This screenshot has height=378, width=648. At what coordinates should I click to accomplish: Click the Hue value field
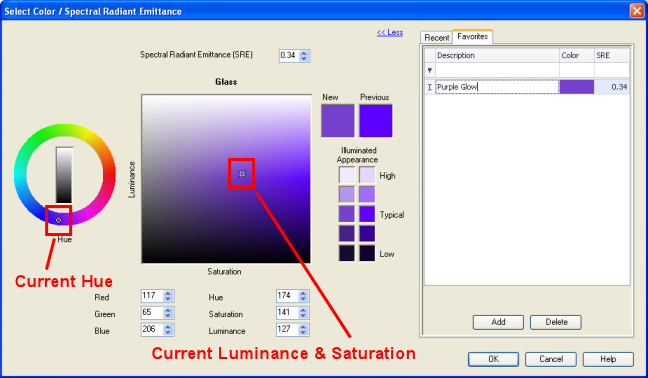pos(288,296)
